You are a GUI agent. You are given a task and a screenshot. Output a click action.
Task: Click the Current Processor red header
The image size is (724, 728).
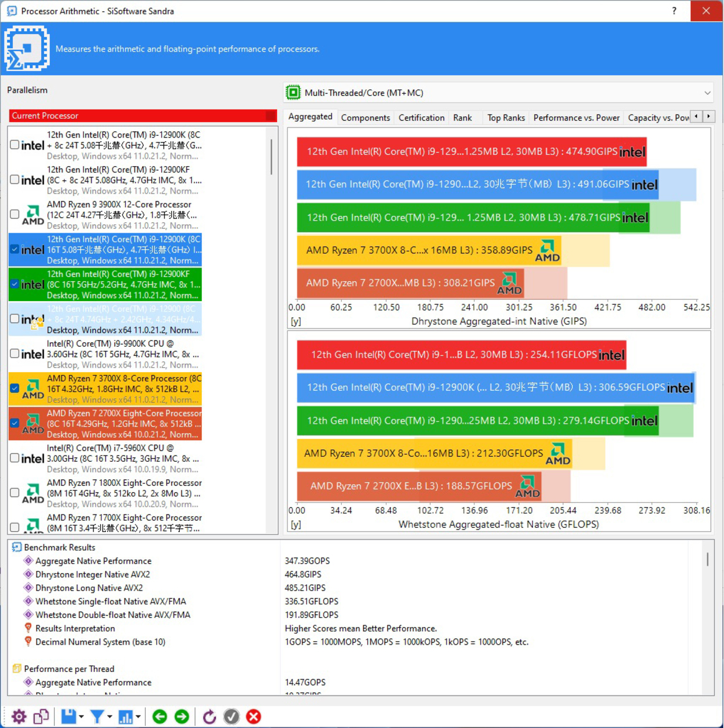tap(143, 116)
